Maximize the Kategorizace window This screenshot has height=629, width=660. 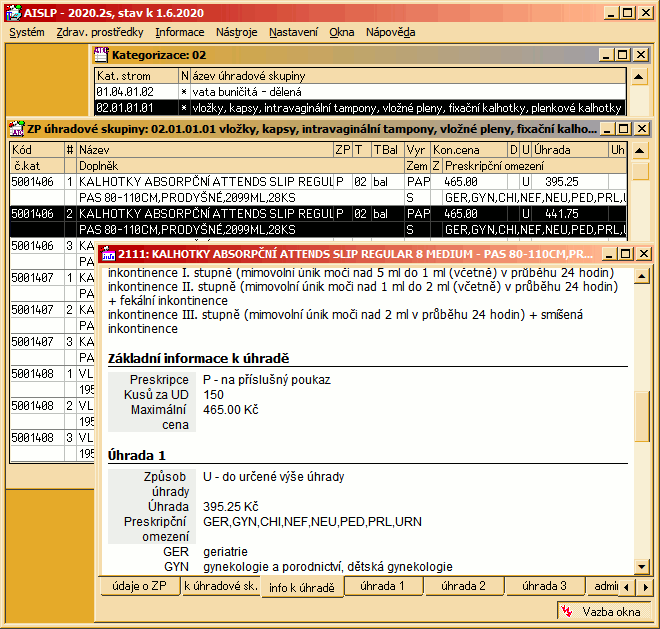[623, 55]
